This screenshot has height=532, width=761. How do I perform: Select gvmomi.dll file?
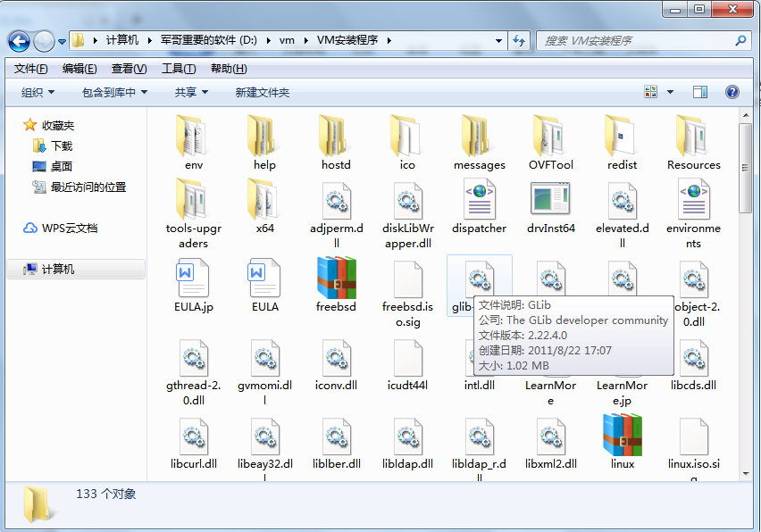click(264, 372)
